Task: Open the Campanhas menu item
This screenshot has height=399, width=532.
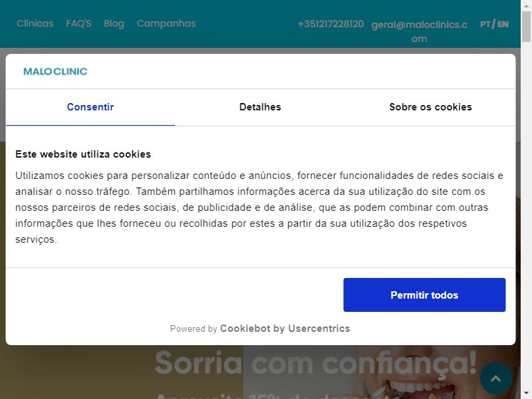Action: point(166,23)
